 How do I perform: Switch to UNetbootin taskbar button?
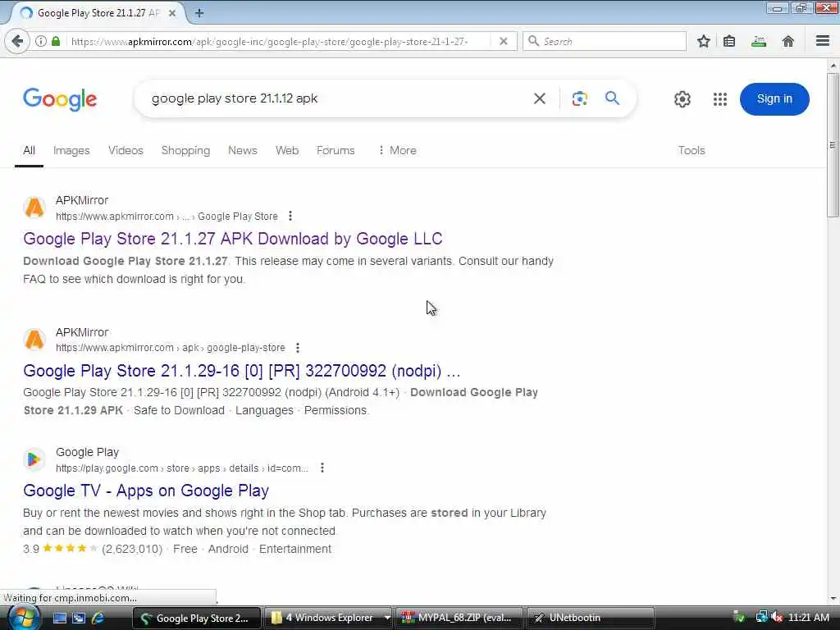click(591, 618)
